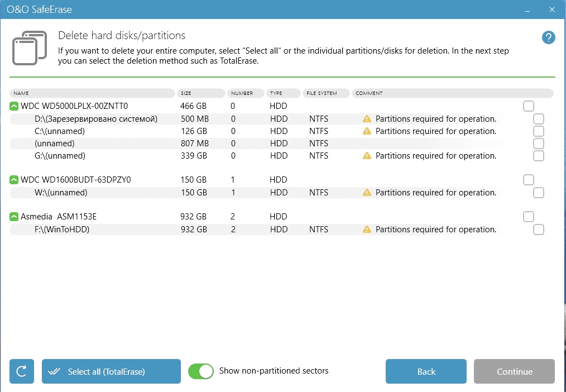Sort by the SIZE column header
This screenshot has width=566, height=392.
[201, 93]
